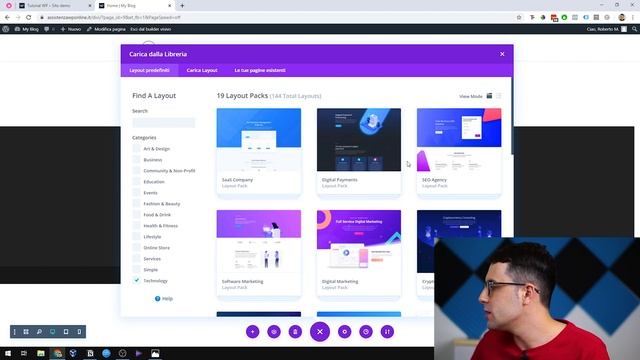This screenshot has width=640, height=360.
Task: Open Task View on the taskbar
Action: coord(24,353)
